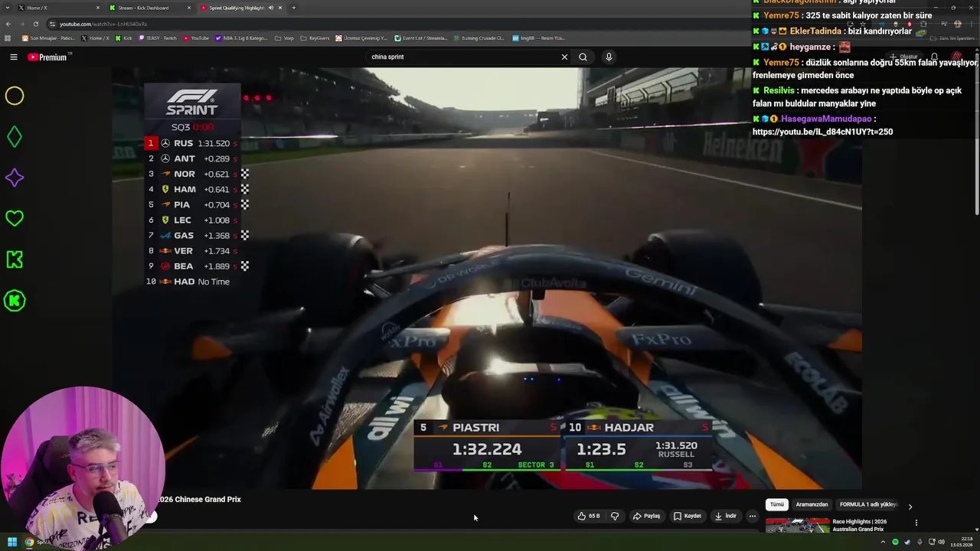This screenshot has height=551, width=980.
Task: Save the video with Kaydet
Action: tap(687, 516)
